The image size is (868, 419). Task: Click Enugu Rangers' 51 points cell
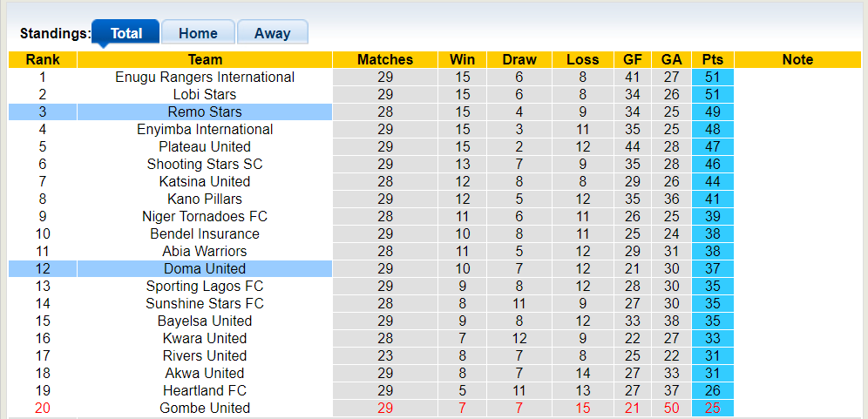[x=713, y=77]
